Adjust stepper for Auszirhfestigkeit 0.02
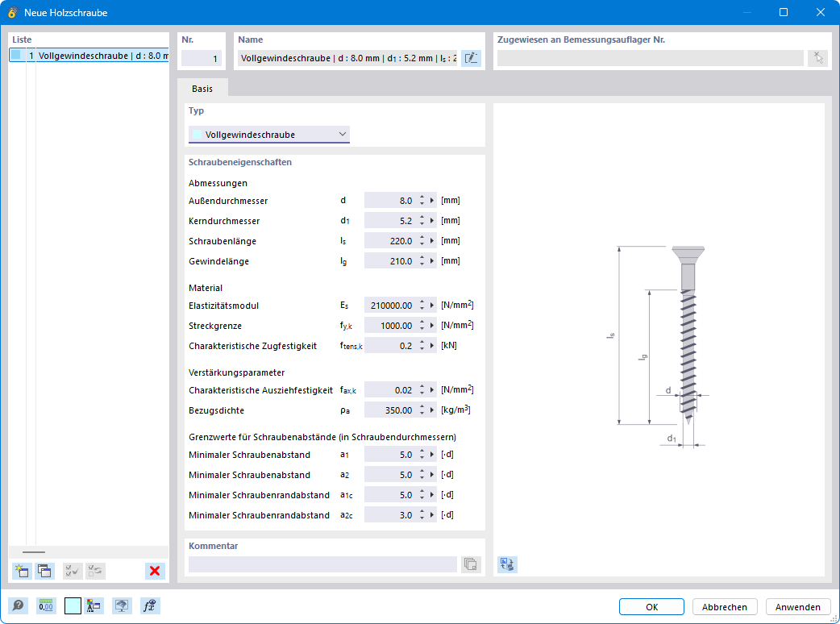The image size is (840, 624). (x=422, y=390)
